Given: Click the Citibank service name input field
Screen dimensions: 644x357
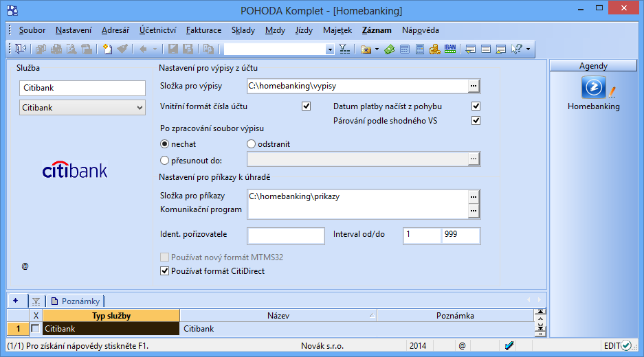Looking at the screenshot, I should (82, 88).
